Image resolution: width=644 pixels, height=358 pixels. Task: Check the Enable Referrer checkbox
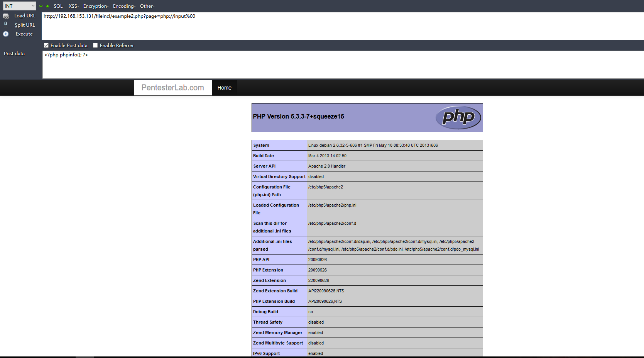click(95, 46)
